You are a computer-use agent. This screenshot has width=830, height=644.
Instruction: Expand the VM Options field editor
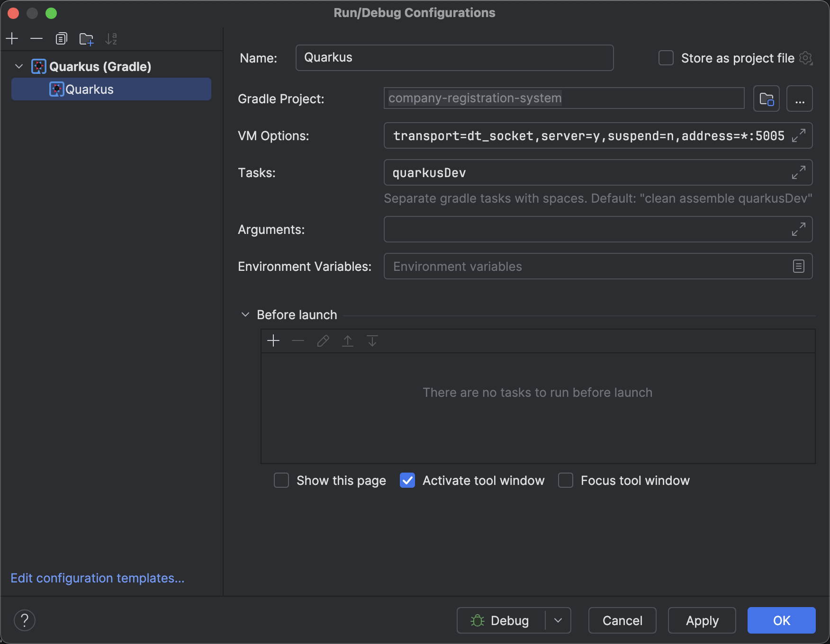point(798,136)
